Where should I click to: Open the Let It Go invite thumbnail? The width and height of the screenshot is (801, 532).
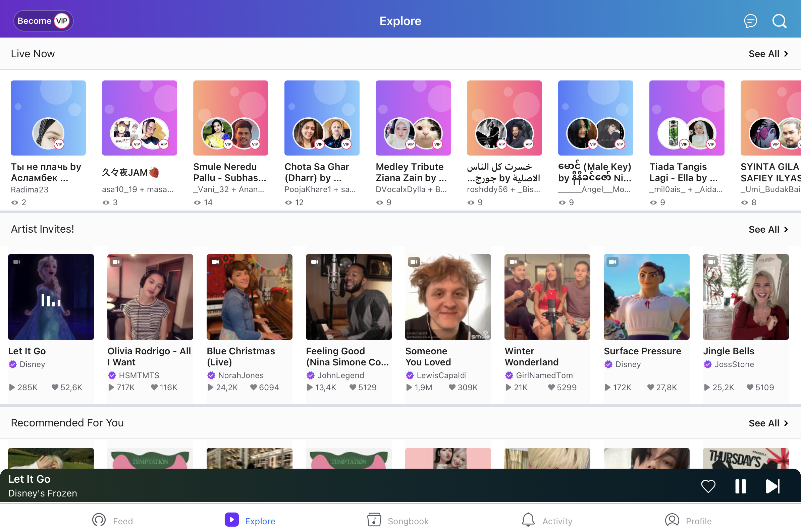tap(51, 297)
